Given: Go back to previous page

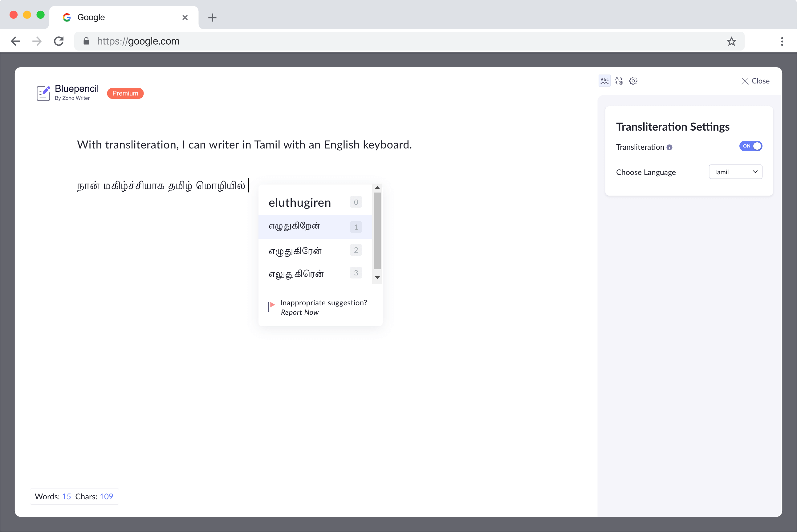Looking at the screenshot, I should (x=16, y=41).
